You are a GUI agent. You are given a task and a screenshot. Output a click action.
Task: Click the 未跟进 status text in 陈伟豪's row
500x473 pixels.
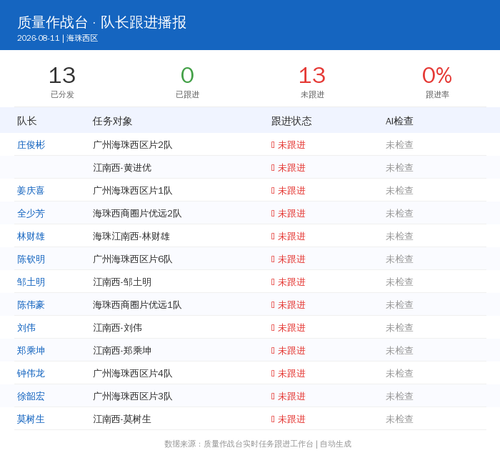coord(291,305)
